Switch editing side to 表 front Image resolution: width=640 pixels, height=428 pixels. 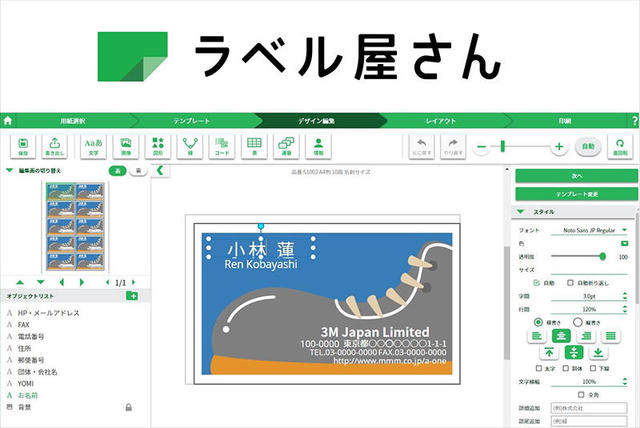(118, 171)
